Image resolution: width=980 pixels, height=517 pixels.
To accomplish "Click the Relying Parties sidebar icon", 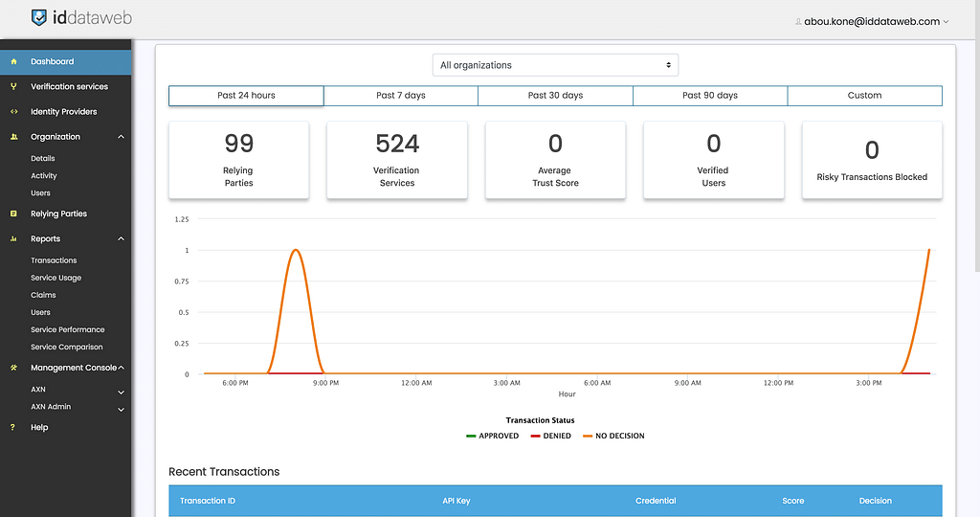I will [x=13, y=214].
